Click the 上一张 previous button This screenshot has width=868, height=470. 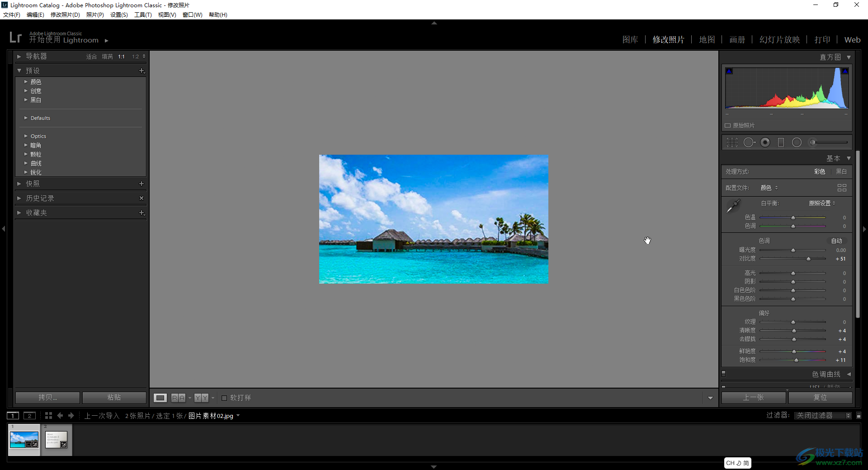[x=754, y=397]
